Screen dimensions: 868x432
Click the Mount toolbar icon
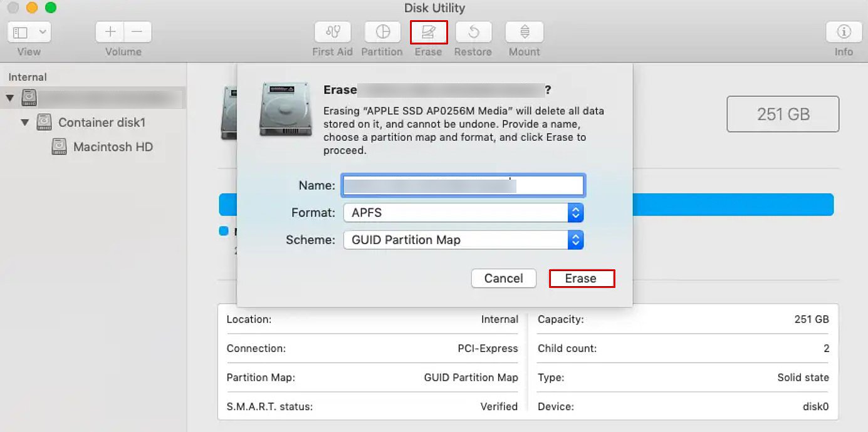pyautogui.click(x=525, y=32)
